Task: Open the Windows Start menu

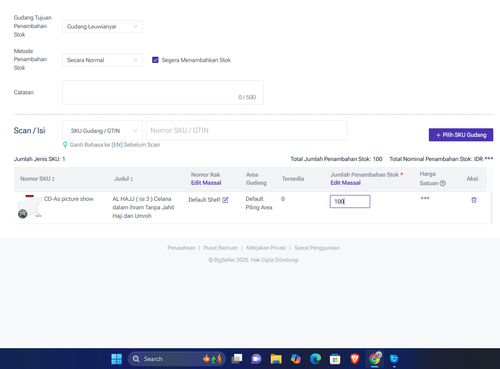Action: coord(117,359)
